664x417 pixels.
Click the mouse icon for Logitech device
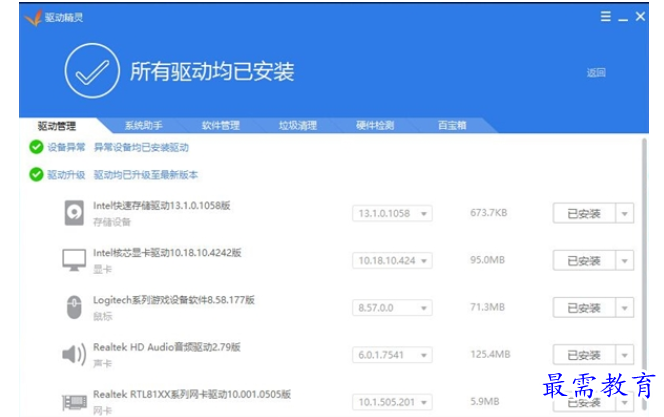74,307
